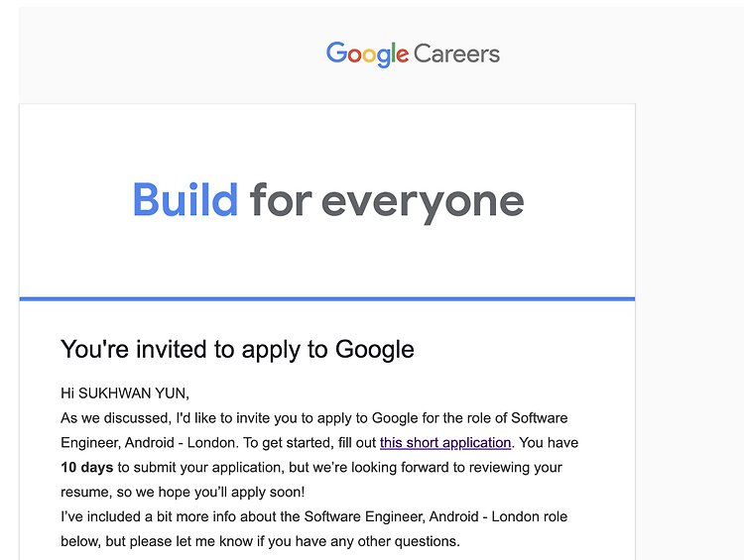This screenshot has height=560, width=744.
Task: Click 'Engineer, Android - London' in first paragraph
Action: 148,443
